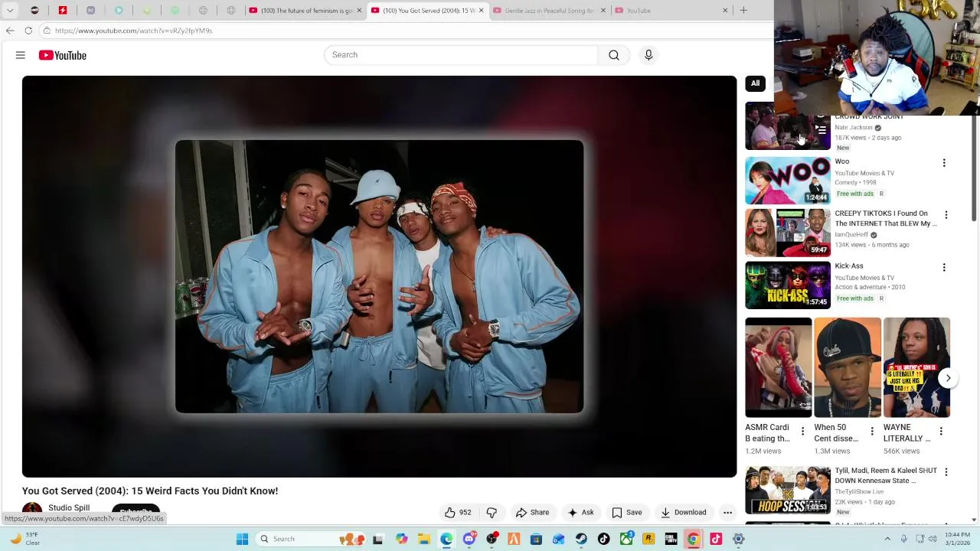980x551 pixels.
Task: Download the video
Action: coord(683,513)
